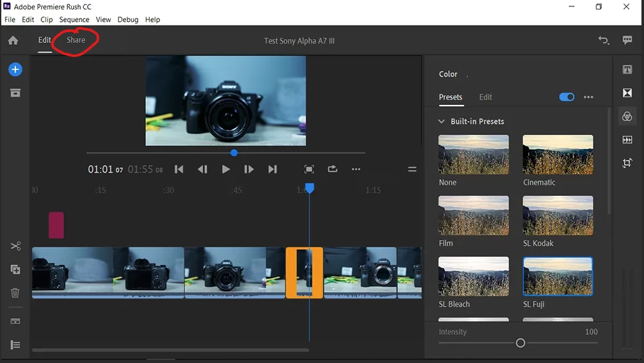
Task: Collapse the Built-in Presets section
Action: click(441, 121)
